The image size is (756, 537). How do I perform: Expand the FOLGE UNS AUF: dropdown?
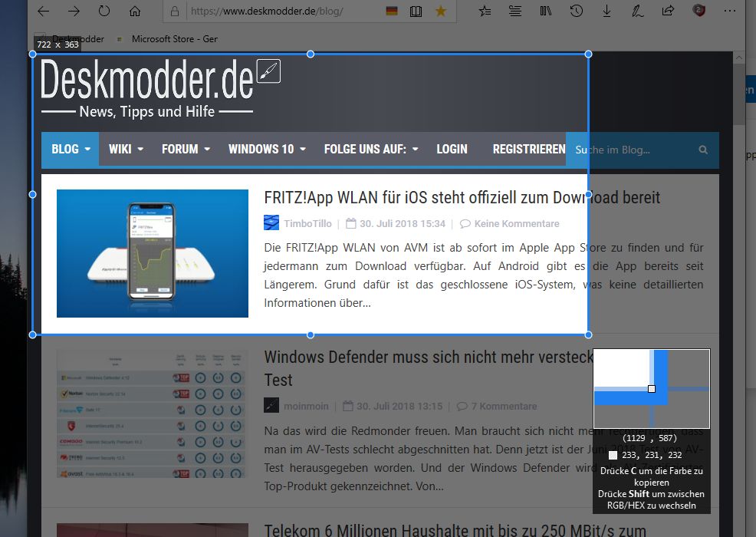pos(371,149)
